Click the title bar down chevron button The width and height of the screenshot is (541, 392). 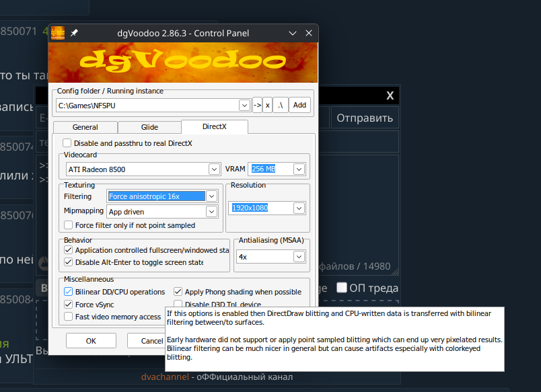coord(293,34)
